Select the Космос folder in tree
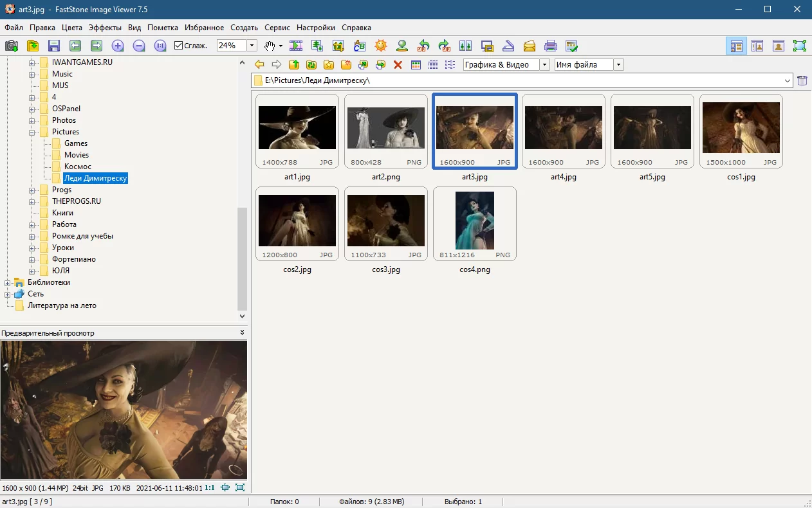The width and height of the screenshot is (812, 508). [78, 167]
